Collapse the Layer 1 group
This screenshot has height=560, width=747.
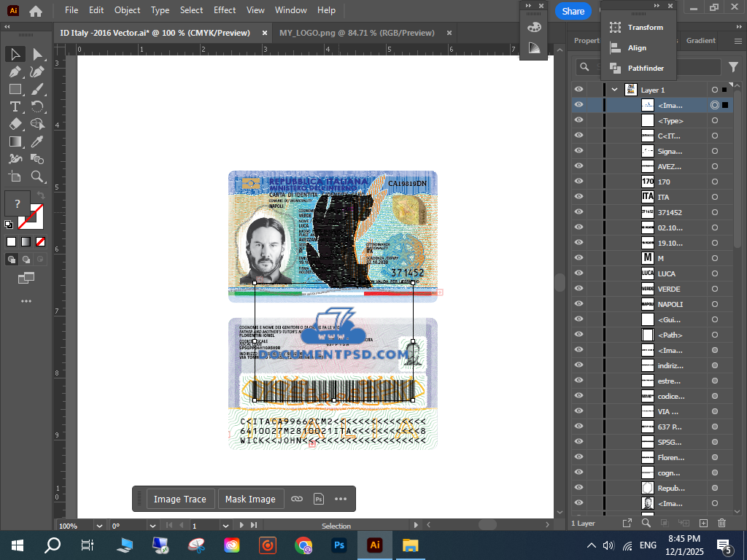click(615, 90)
